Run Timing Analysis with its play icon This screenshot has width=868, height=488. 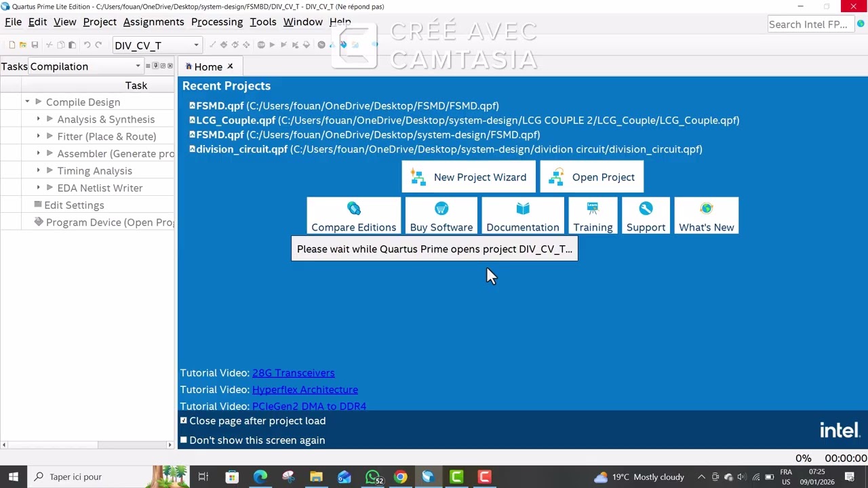[50, 171]
